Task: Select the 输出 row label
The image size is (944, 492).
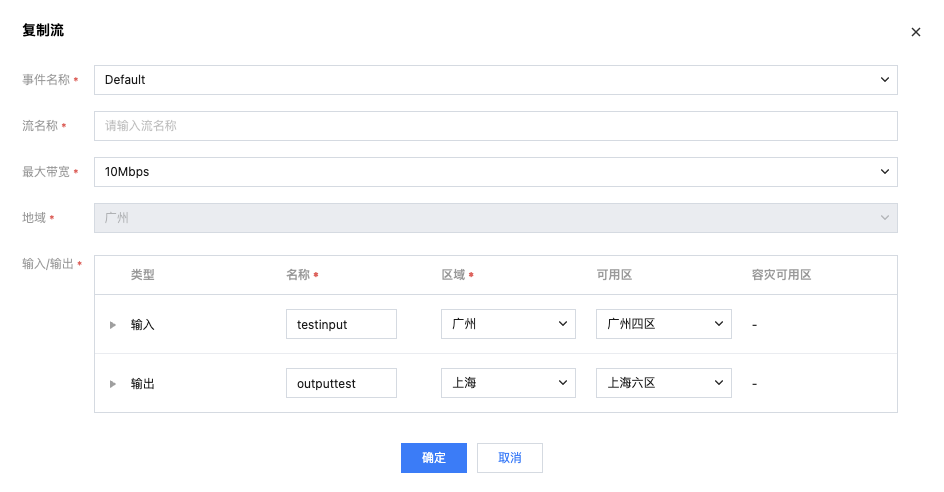Action: coord(143,384)
